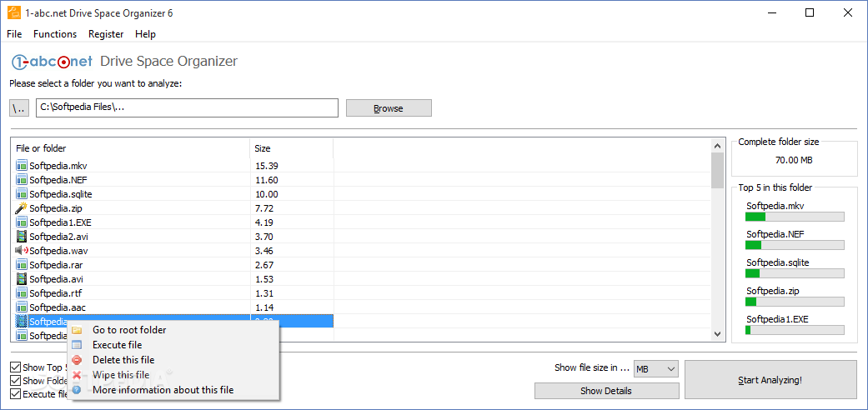This screenshot has height=410, width=868.
Task: Click the 15.39 size value
Action: pyautogui.click(x=266, y=166)
